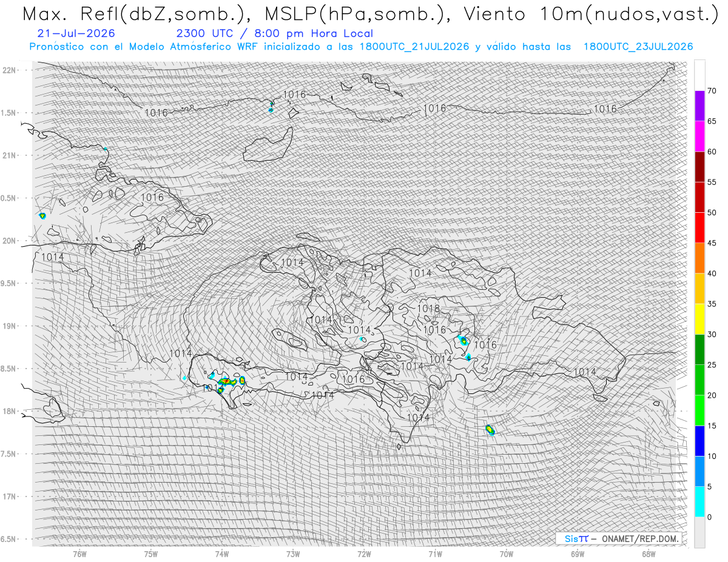Click the '68W' longitude axis label

pyautogui.click(x=648, y=554)
